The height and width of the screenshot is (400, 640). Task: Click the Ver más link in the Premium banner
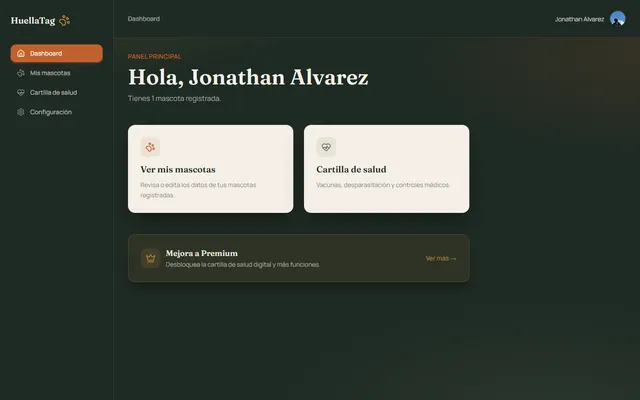pos(441,258)
